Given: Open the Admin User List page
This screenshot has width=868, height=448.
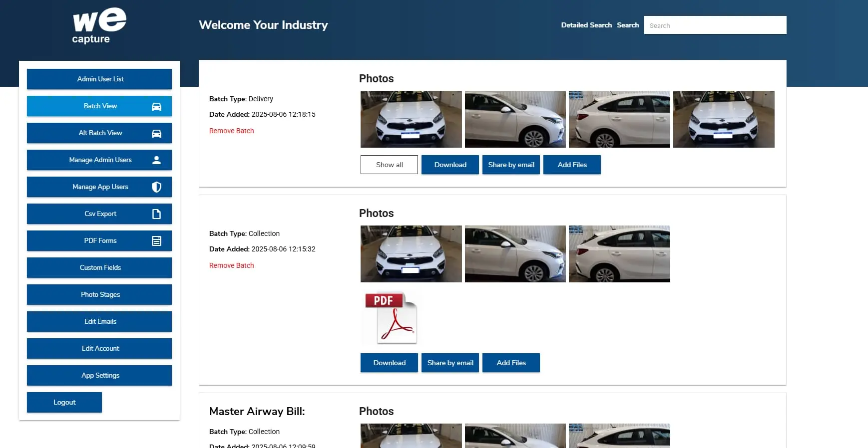Looking at the screenshot, I should point(99,79).
